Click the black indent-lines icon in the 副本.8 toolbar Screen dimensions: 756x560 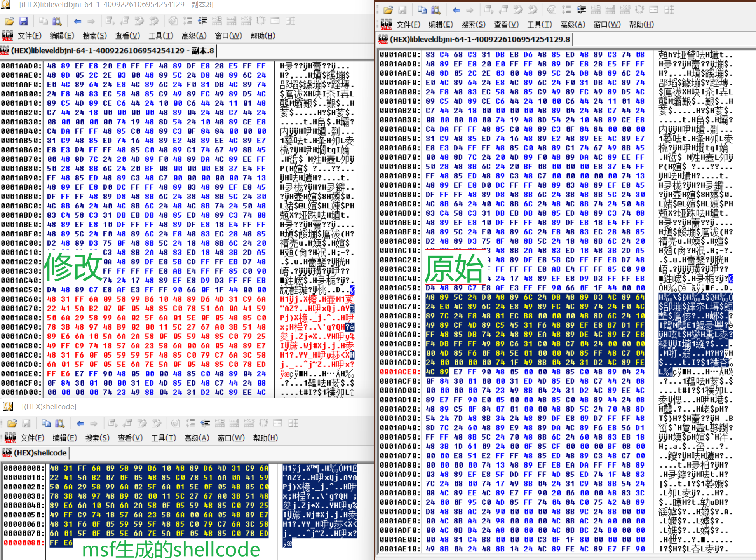(x=202, y=21)
